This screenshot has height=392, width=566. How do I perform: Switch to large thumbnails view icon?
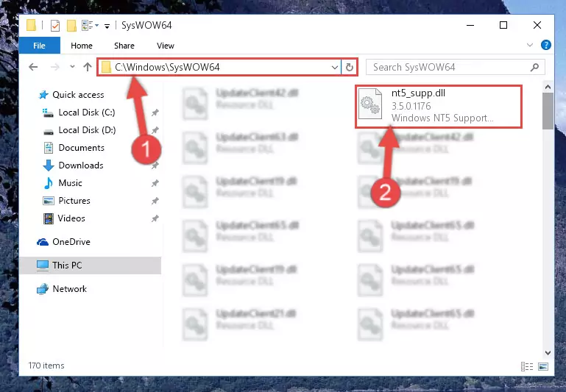[543, 366]
